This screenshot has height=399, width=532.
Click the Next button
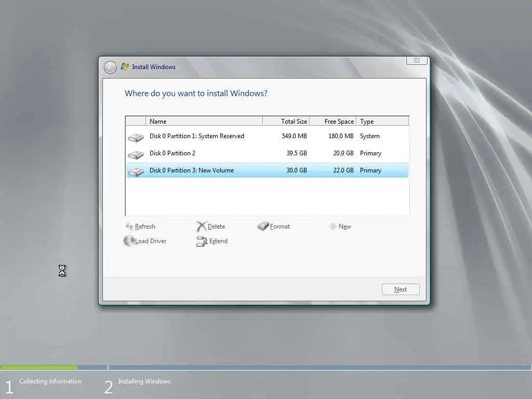[401, 289]
